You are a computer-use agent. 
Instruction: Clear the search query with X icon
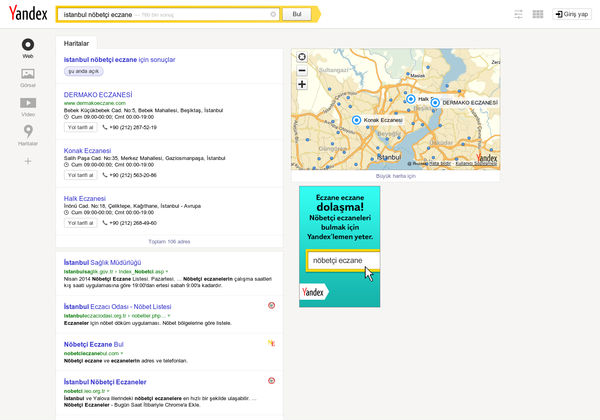pyautogui.click(x=273, y=14)
